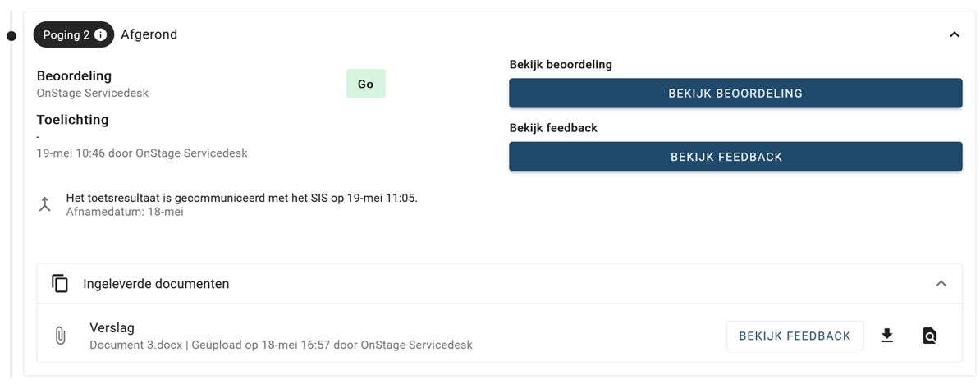Click the dark blue BEKIJK FEEDBACK button
Viewport: 980px width, 384px height.
(735, 157)
